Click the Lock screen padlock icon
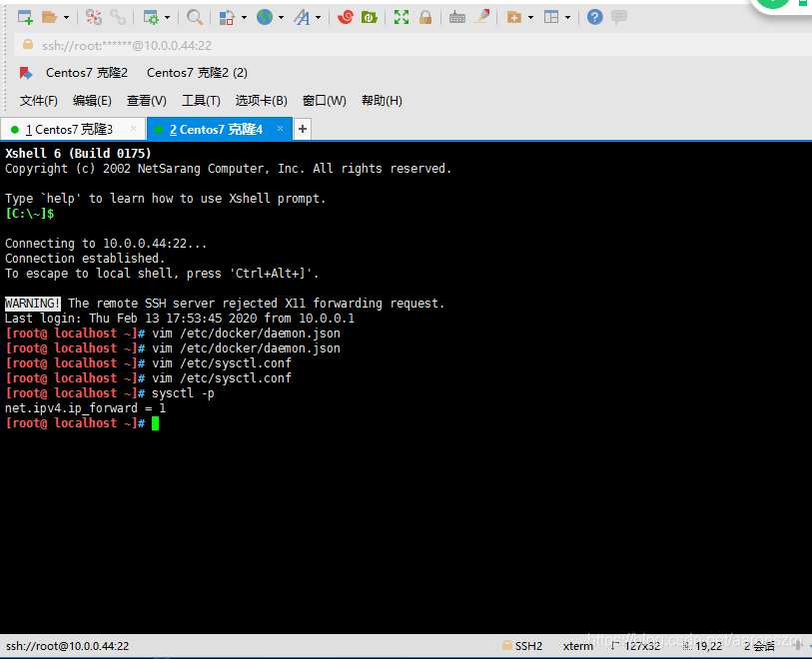 (x=425, y=17)
